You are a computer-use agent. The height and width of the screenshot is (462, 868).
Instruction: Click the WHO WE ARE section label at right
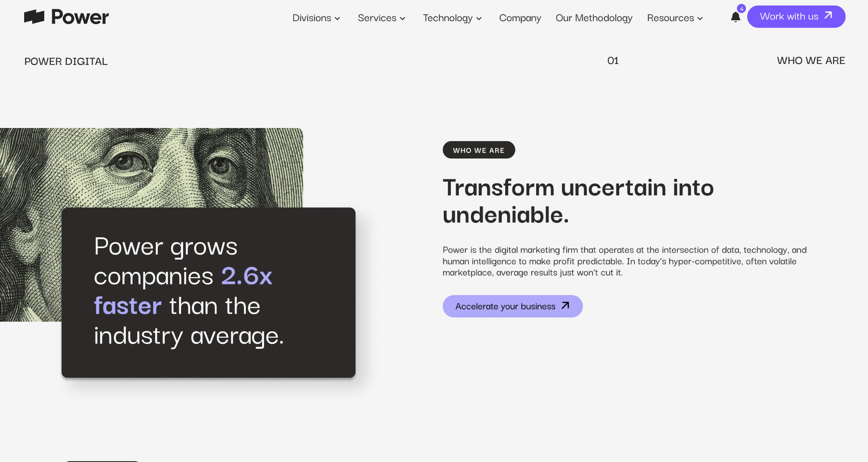(811, 61)
